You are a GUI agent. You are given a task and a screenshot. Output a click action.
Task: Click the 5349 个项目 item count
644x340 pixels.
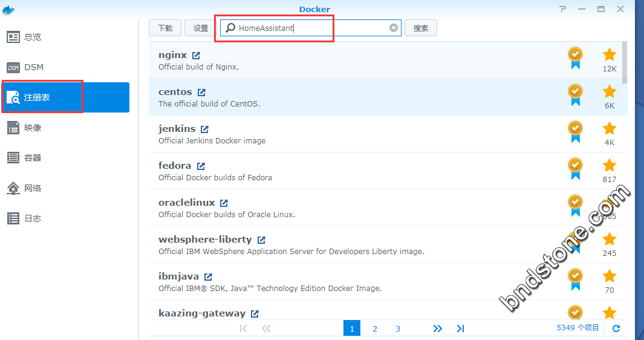[578, 328]
